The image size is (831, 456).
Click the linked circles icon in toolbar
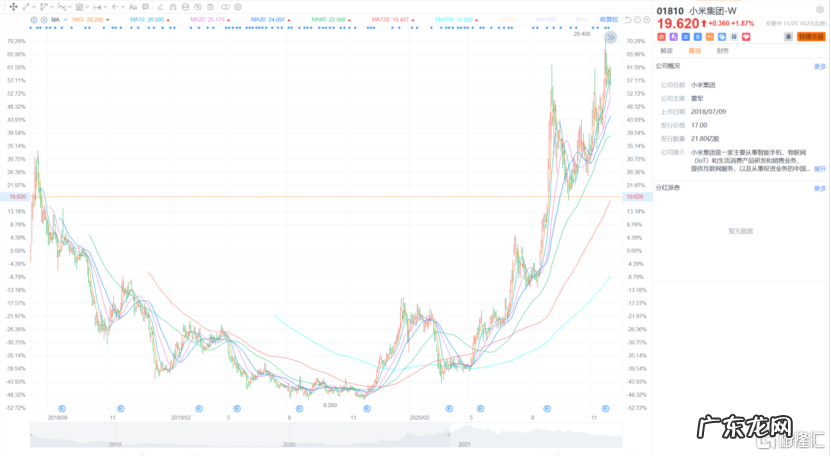(x=225, y=7)
